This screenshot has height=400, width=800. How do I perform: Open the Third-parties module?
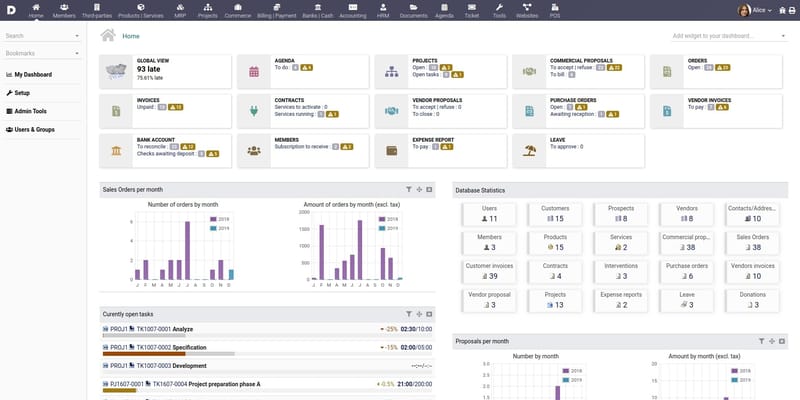[x=97, y=11]
